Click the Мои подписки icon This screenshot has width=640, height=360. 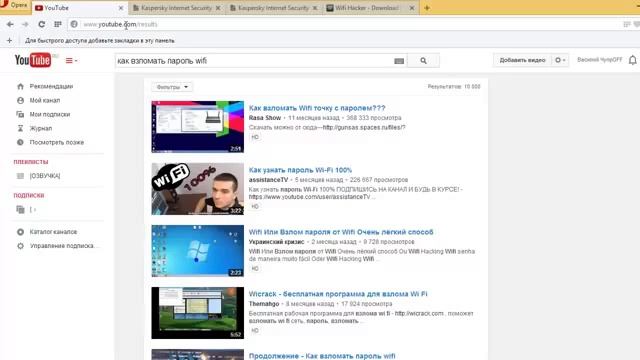20,114
